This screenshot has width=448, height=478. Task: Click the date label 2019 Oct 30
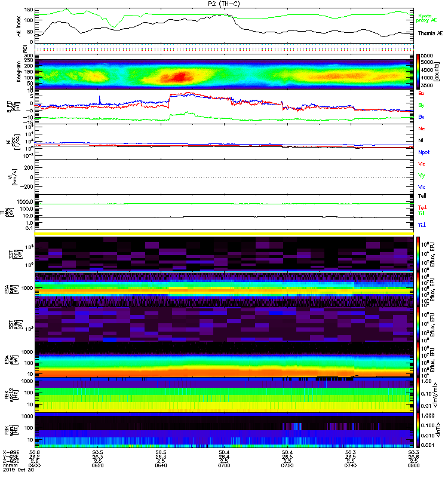point(18,470)
